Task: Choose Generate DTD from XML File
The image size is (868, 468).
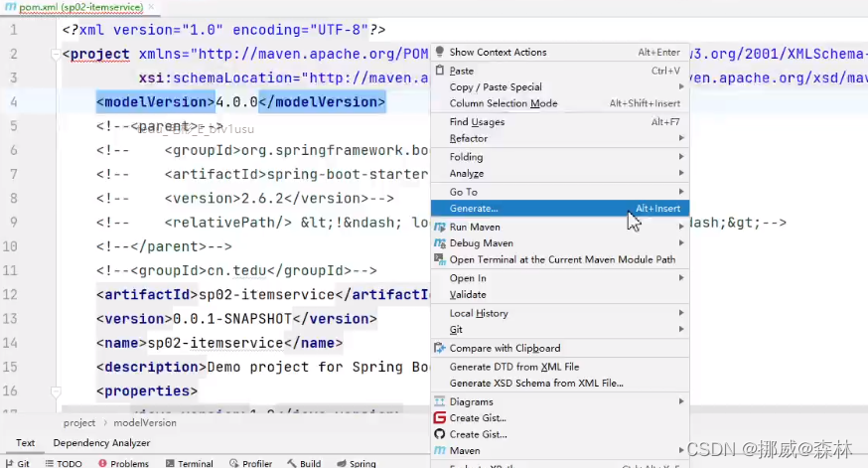Action: pyautogui.click(x=560, y=367)
